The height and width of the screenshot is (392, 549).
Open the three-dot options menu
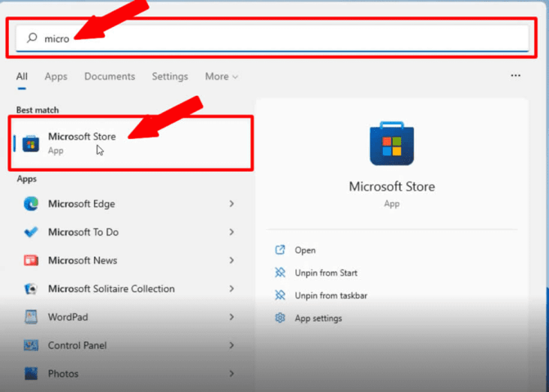coord(515,75)
